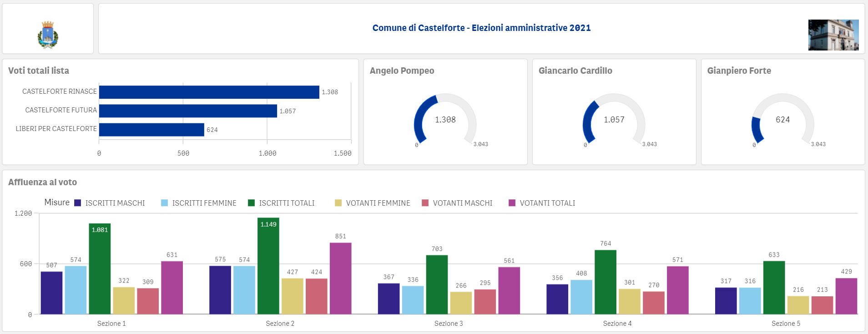The image size is (868, 334).
Task: Click the VOTANTI FEMMINE legend yellow square
Action: tap(338, 203)
